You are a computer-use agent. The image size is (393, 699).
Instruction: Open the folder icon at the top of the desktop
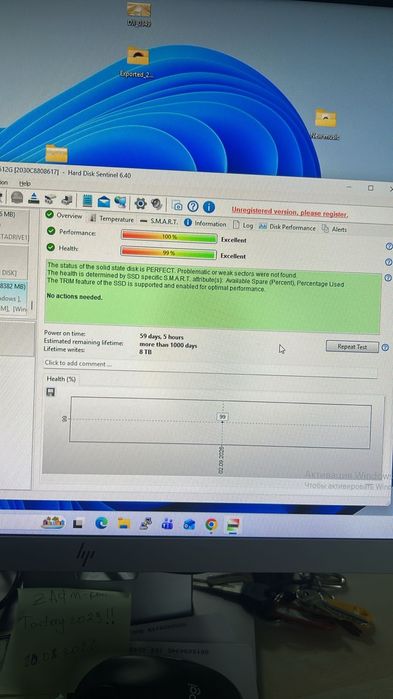coord(139,14)
